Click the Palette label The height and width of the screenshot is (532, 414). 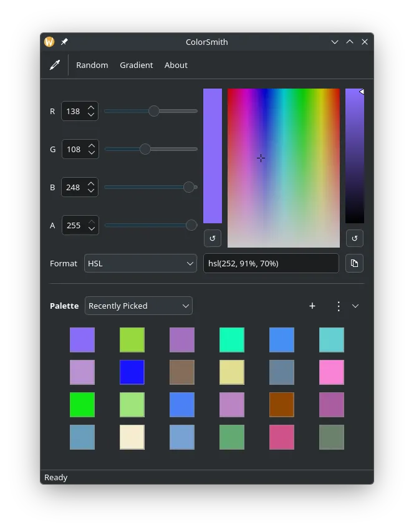tap(64, 306)
